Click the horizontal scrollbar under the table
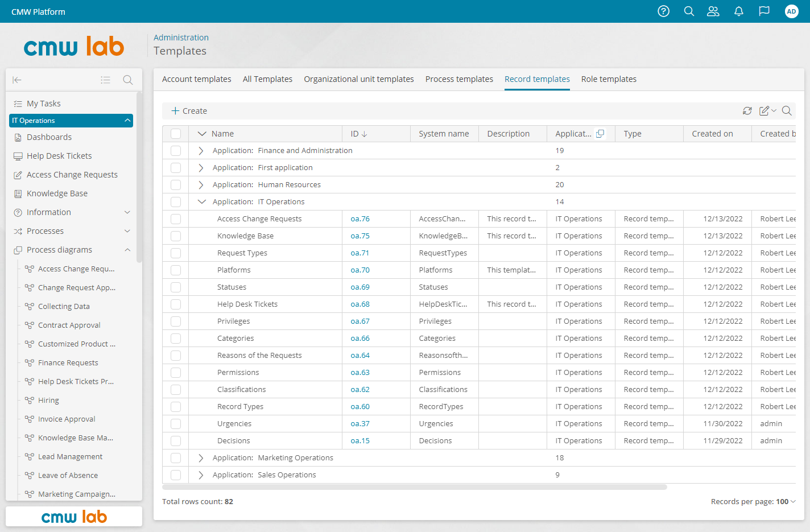Viewport: 810px width, 532px height. coord(415,488)
